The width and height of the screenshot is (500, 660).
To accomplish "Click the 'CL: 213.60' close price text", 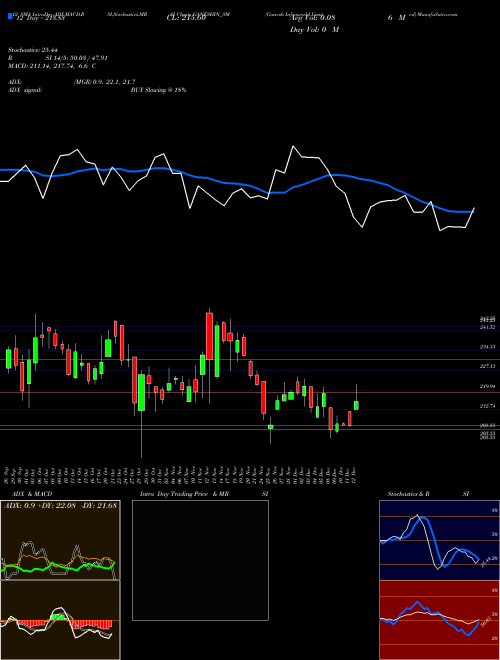I will click(186, 18).
